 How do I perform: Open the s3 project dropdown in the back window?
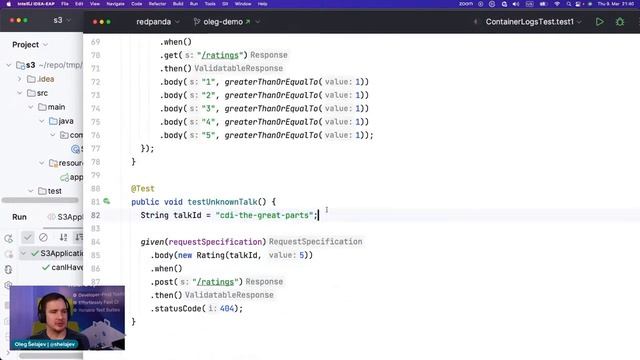tap(62, 20)
